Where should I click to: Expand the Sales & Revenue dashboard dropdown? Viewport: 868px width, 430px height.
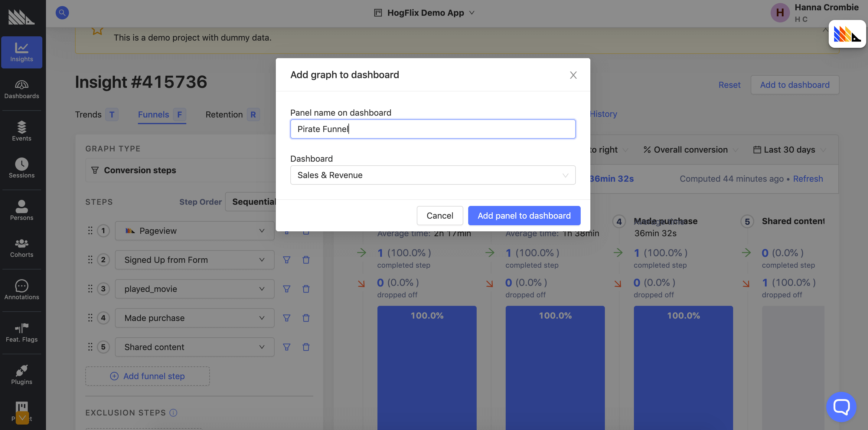[x=432, y=175]
